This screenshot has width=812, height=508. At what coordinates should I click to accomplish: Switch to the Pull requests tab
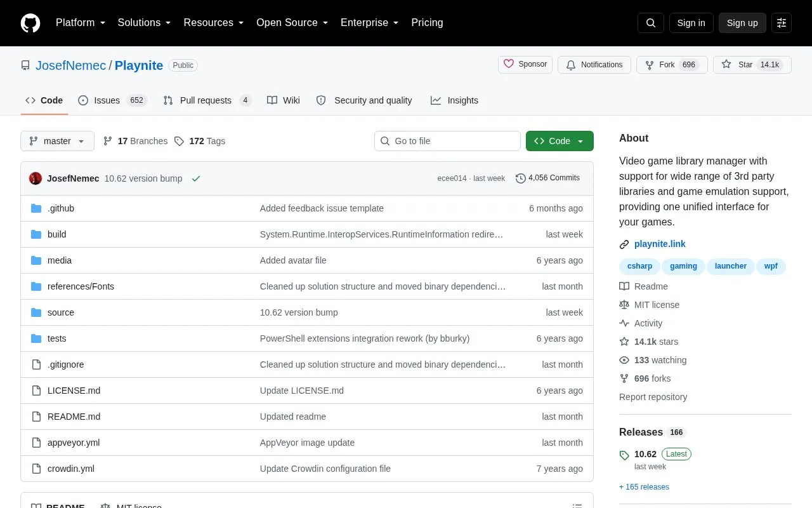click(x=207, y=100)
